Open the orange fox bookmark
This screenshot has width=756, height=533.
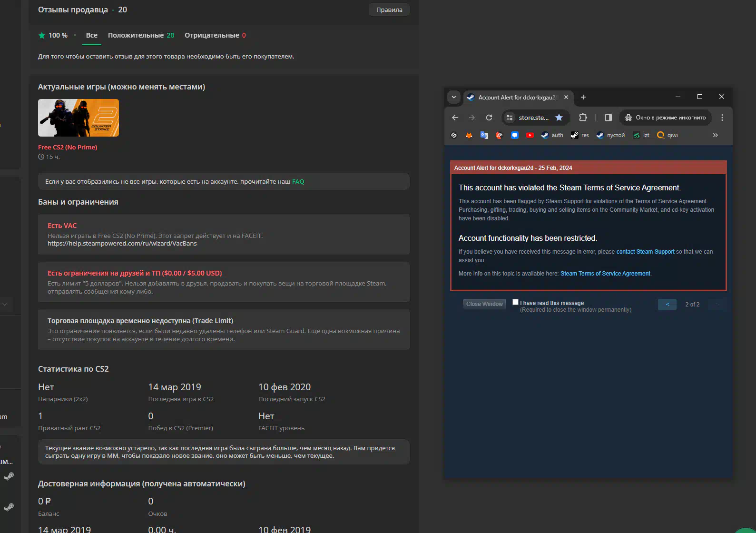pos(469,135)
